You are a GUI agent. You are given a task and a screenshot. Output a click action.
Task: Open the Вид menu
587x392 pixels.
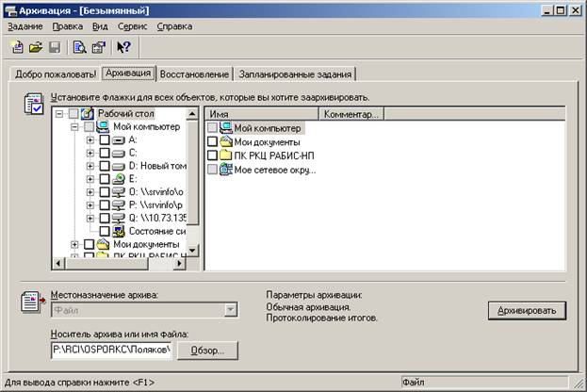coord(100,26)
